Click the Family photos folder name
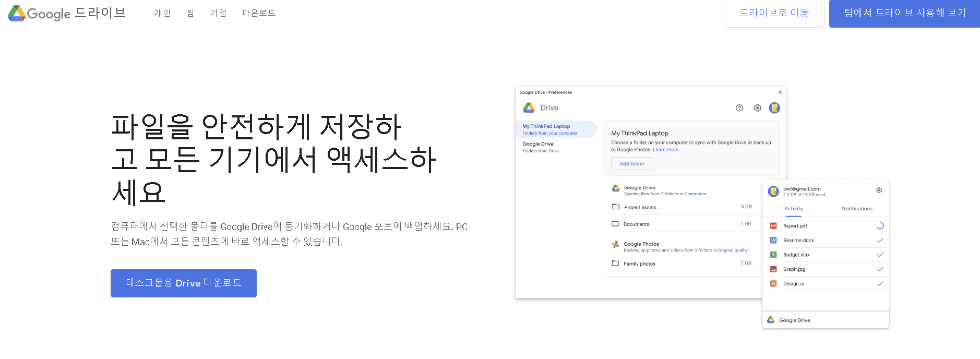The image size is (980, 359). (x=639, y=264)
